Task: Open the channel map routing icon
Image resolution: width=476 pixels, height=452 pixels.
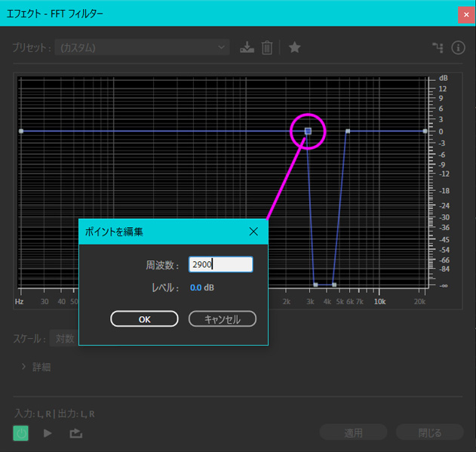Action: pos(438,48)
